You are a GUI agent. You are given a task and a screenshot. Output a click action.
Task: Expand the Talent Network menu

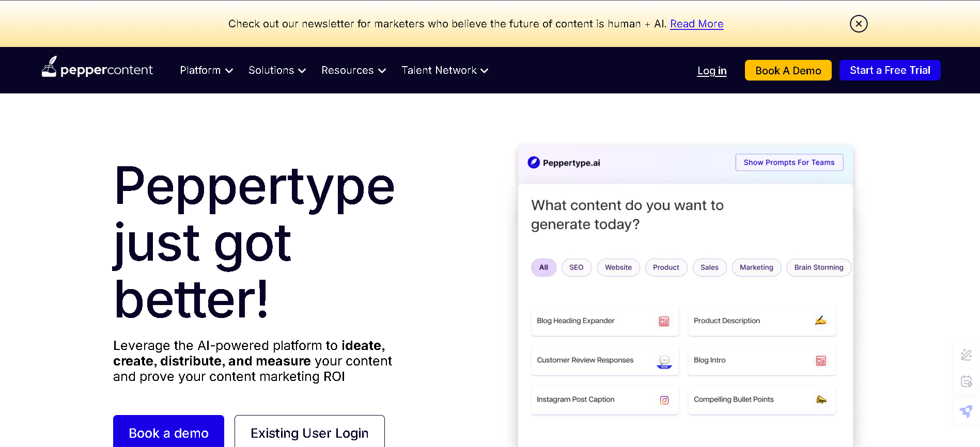(445, 70)
